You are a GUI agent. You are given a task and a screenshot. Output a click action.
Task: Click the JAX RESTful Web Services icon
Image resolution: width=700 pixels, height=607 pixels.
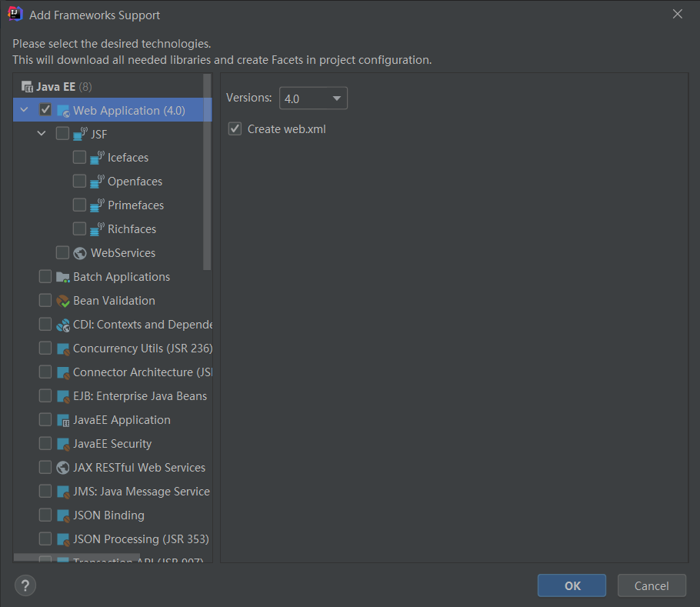pos(63,468)
